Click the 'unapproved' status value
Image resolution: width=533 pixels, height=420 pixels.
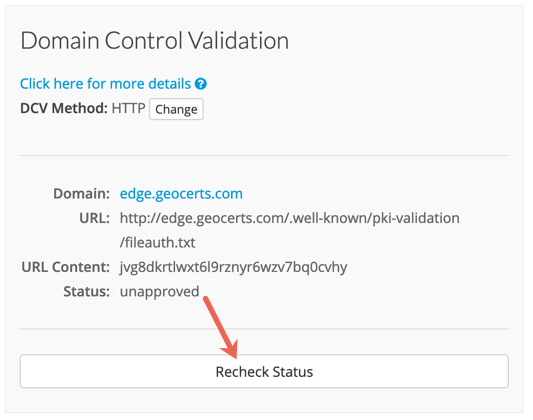tap(159, 292)
